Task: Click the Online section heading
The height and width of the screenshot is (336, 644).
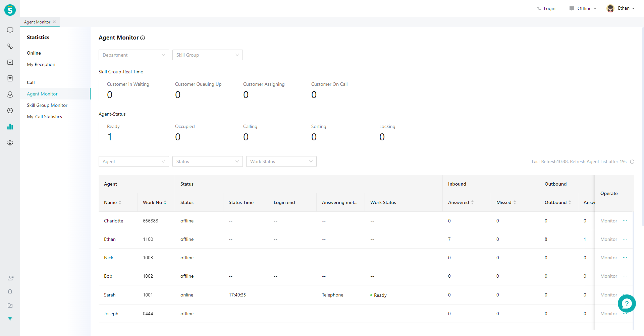Action: (x=34, y=53)
